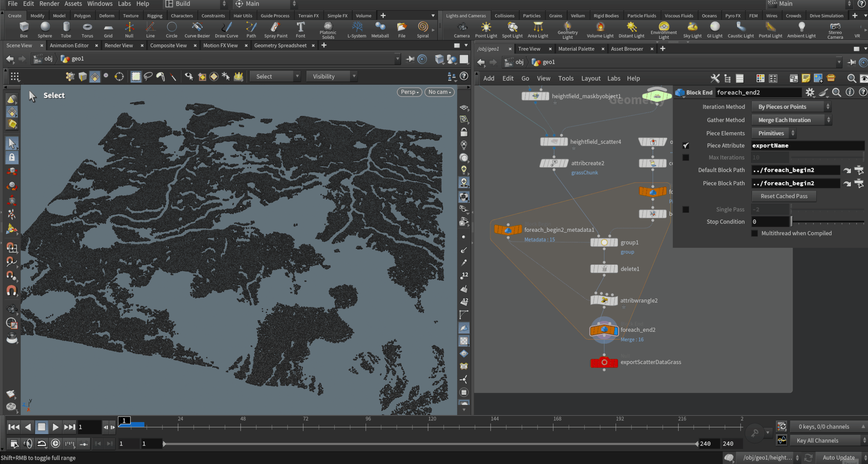Image resolution: width=868 pixels, height=464 pixels.
Task: Open the Persp viewport camera menu
Action: tap(409, 92)
